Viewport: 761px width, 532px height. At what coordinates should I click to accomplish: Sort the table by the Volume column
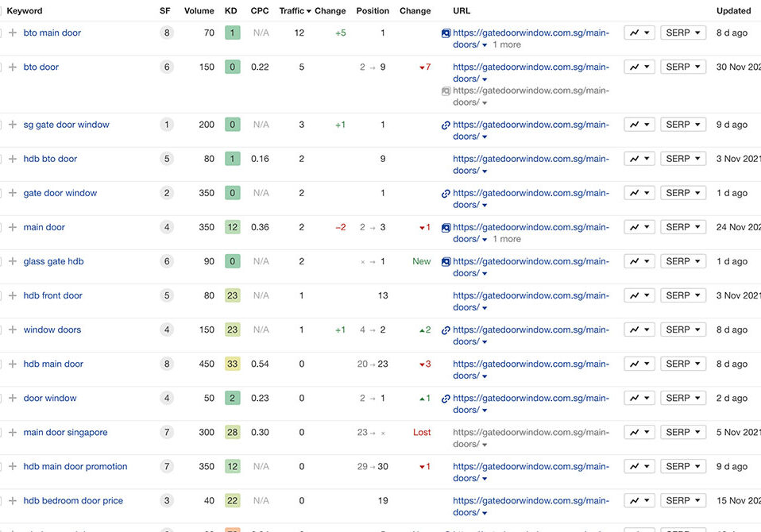pyautogui.click(x=199, y=11)
